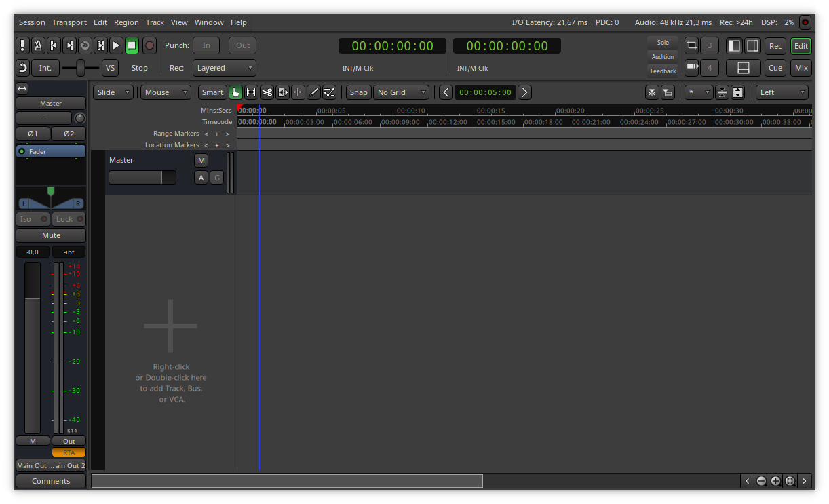Viewport: 829px width, 504px height.
Task: Open the Slide edit mode dropdown
Action: point(113,92)
